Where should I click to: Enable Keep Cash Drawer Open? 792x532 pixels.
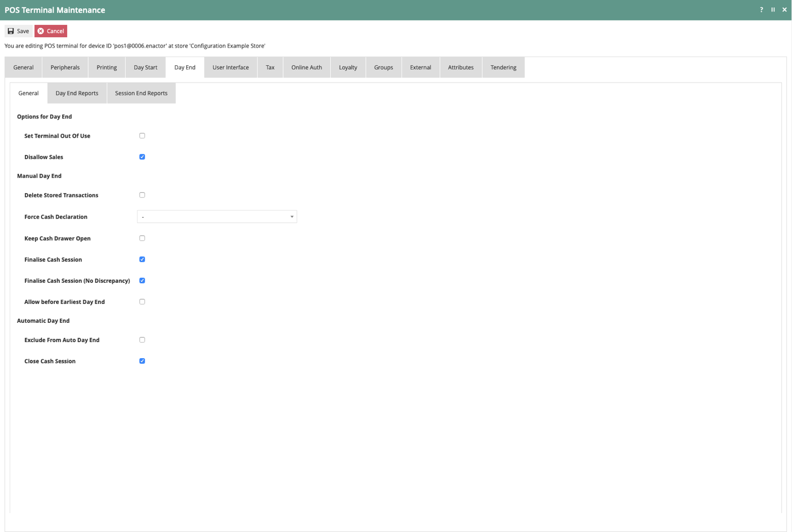click(x=142, y=238)
